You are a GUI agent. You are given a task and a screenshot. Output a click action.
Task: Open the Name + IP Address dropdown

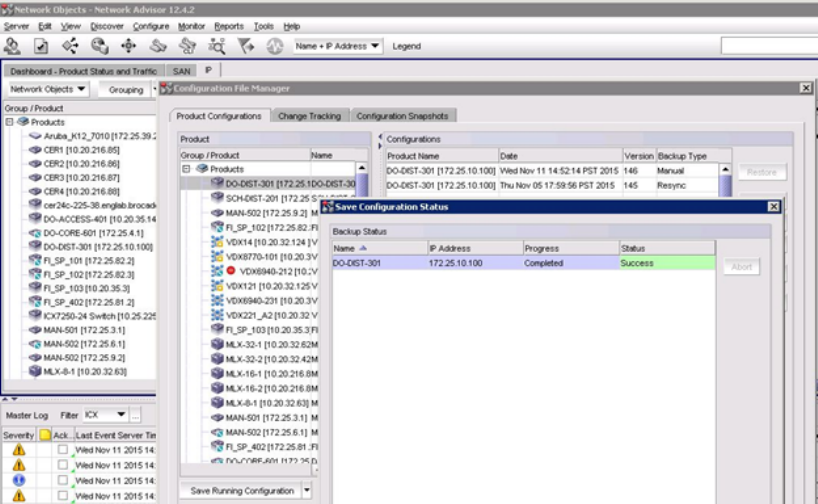[338, 46]
